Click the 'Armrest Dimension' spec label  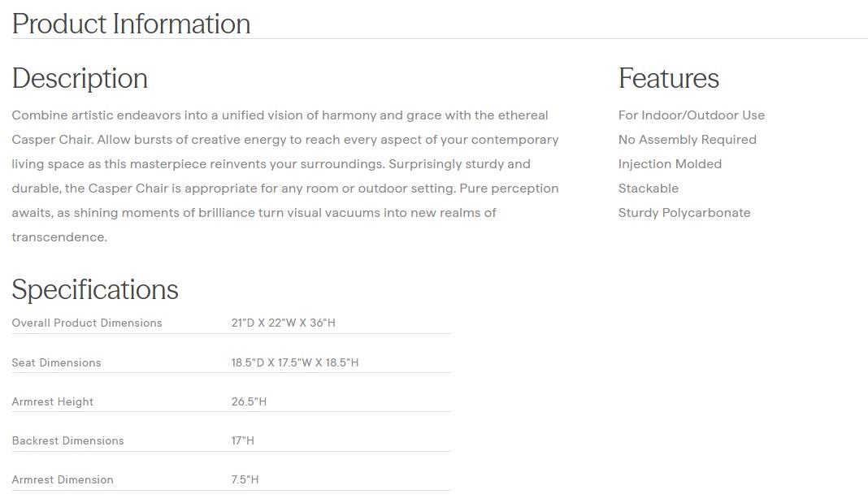[63, 479]
